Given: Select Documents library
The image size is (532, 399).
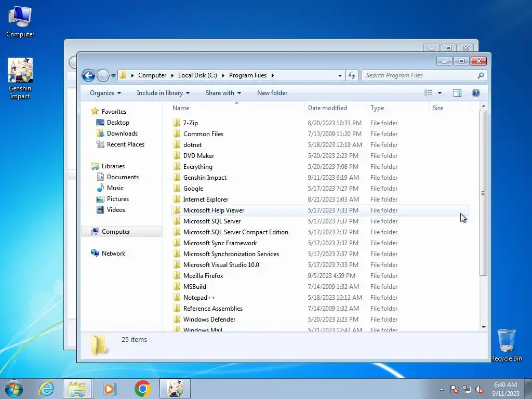Looking at the screenshot, I should tap(118, 177).
